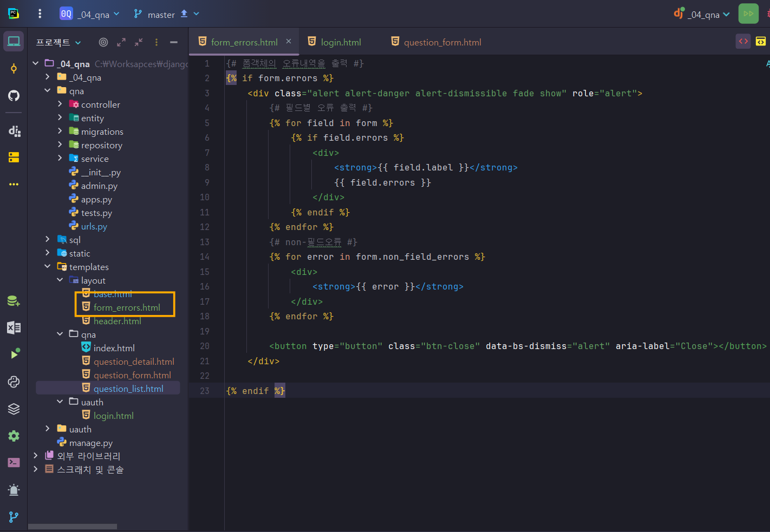This screenshot has width=770, height=532.
Task: Open the Python Packages layers icon
Action: tap(14, 409)
